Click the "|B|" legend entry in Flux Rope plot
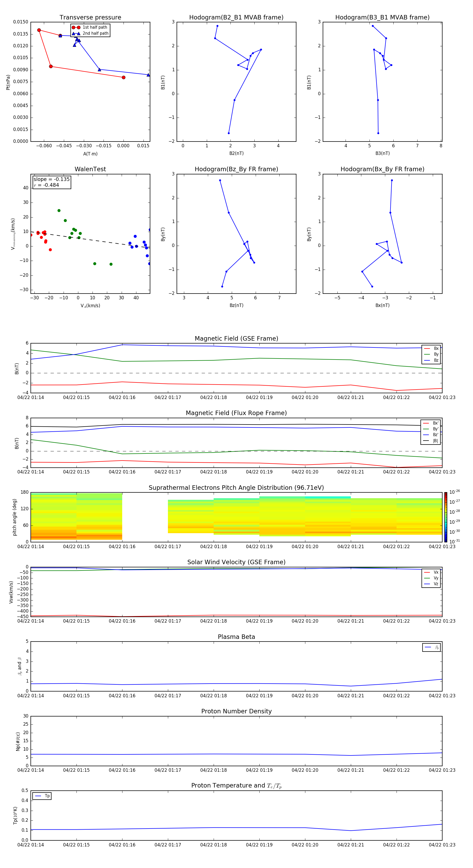The width and height of the screenshot is (473, 868). click(x=431, y=441)
